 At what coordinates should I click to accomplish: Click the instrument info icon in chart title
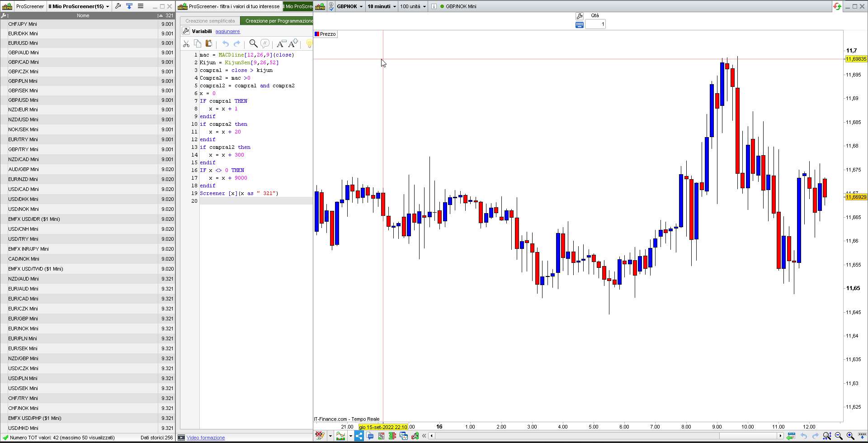(434, 6)
